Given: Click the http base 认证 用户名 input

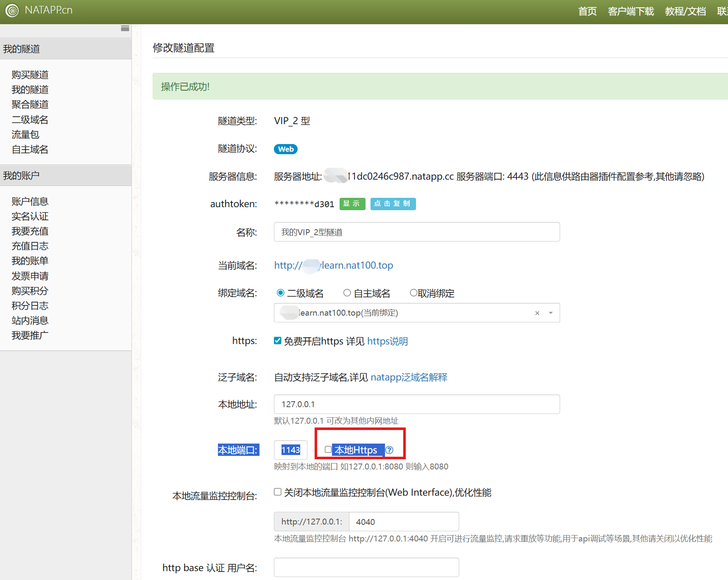Looking at the screenshot, I should point(366,567).
